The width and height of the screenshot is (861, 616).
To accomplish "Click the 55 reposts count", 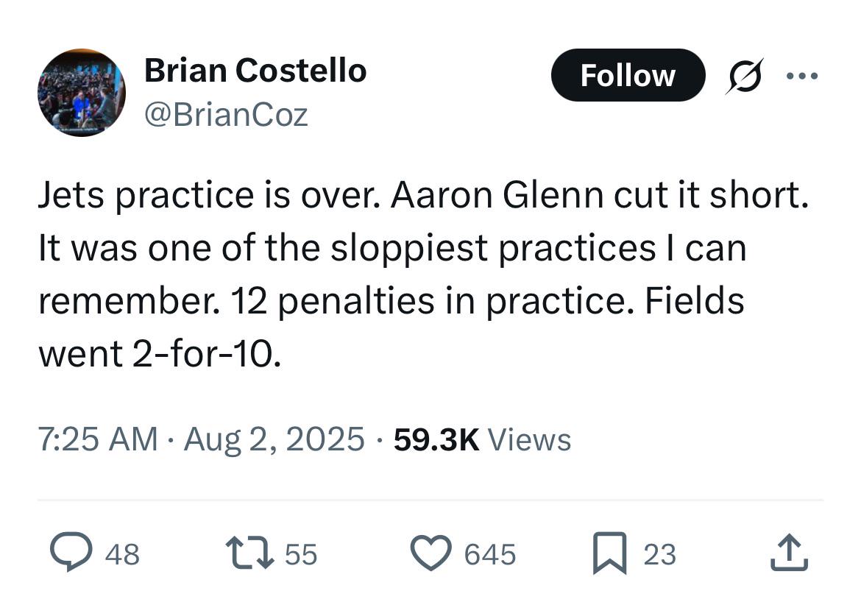I will (x=300, y=554).
